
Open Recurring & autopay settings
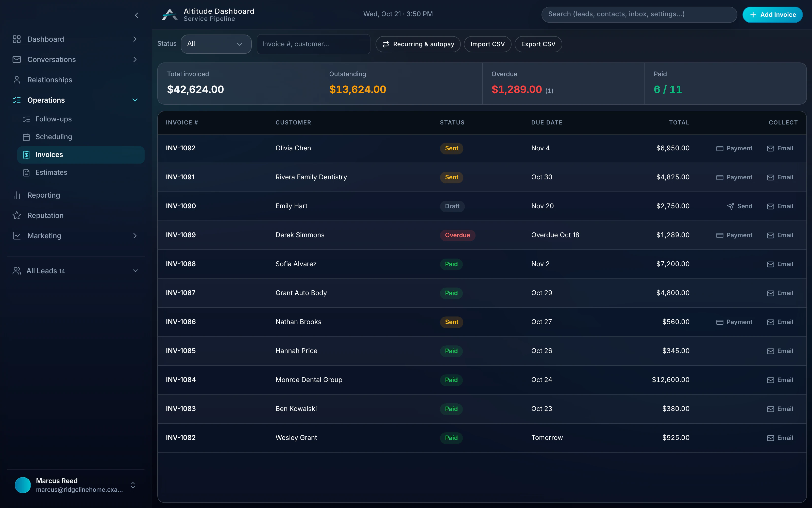[x=418, y=44]
